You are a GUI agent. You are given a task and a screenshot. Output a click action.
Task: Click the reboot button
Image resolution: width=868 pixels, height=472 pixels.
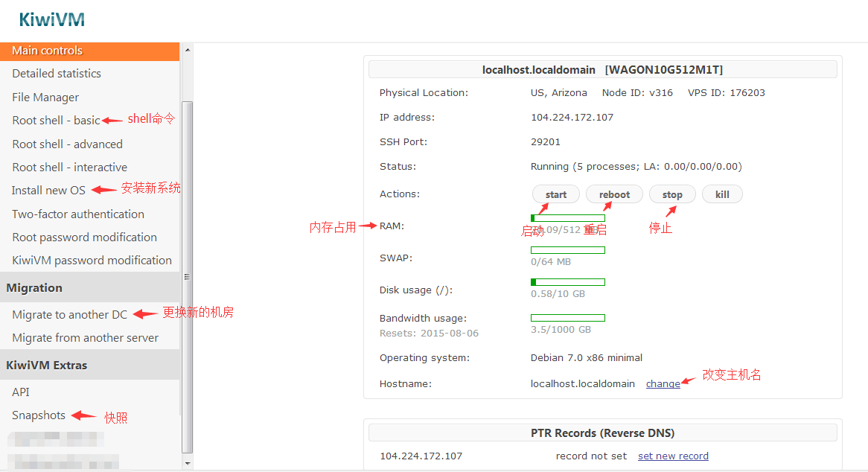[614, 194]
